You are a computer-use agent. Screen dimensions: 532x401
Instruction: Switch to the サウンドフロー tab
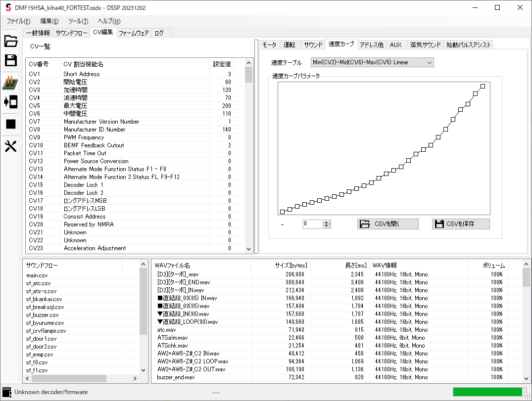click(x=71, y=33)
